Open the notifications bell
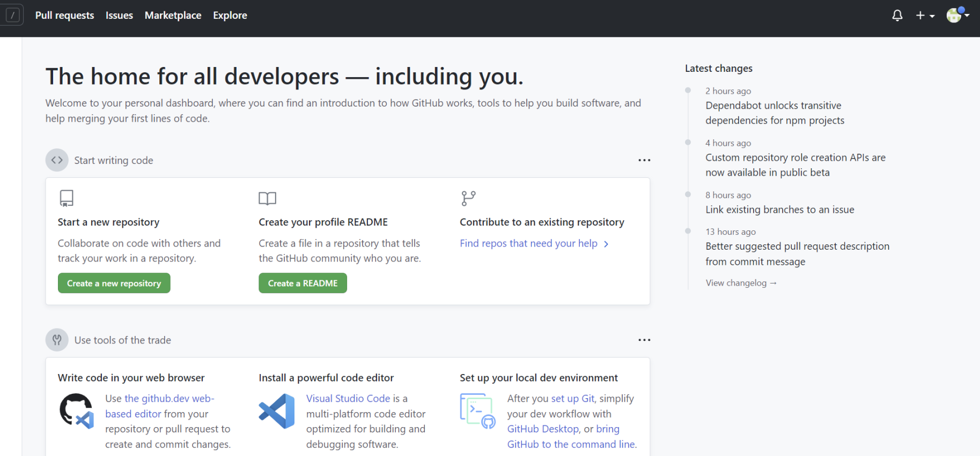The width and height of the screenshot is (980, 456). coord(897,16)
